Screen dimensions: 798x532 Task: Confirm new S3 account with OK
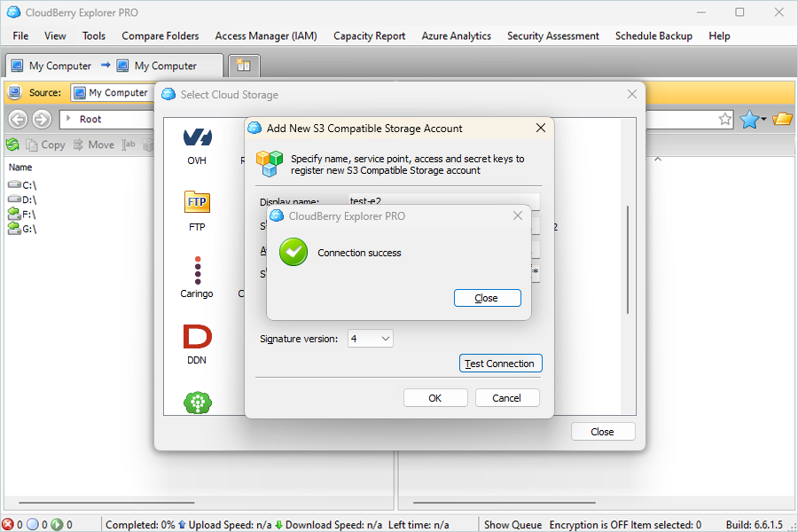(435, 398)
